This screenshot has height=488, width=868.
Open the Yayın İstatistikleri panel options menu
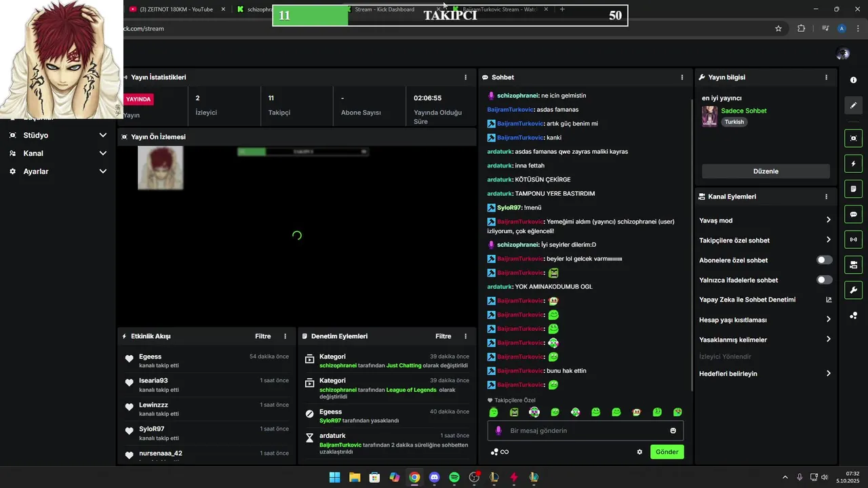(465, 77)
